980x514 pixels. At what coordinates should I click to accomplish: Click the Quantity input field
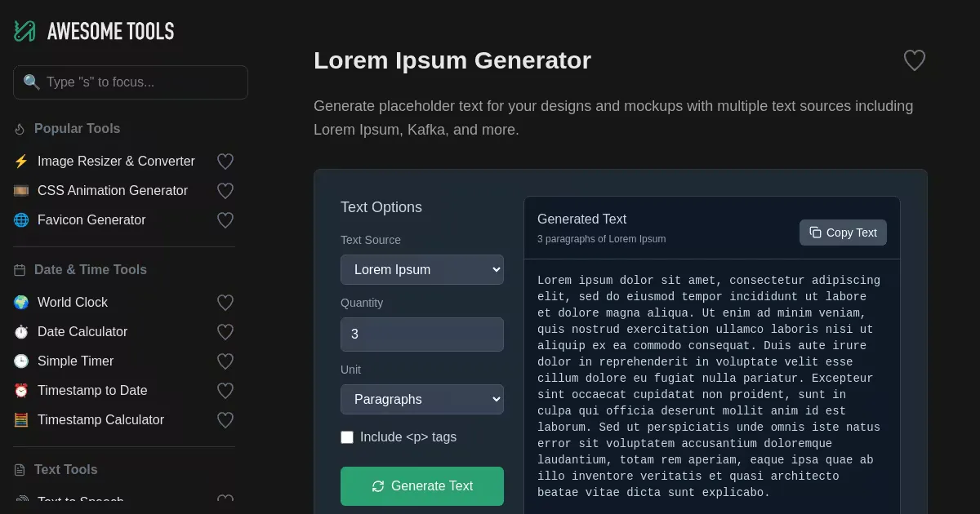pos(421,335)
